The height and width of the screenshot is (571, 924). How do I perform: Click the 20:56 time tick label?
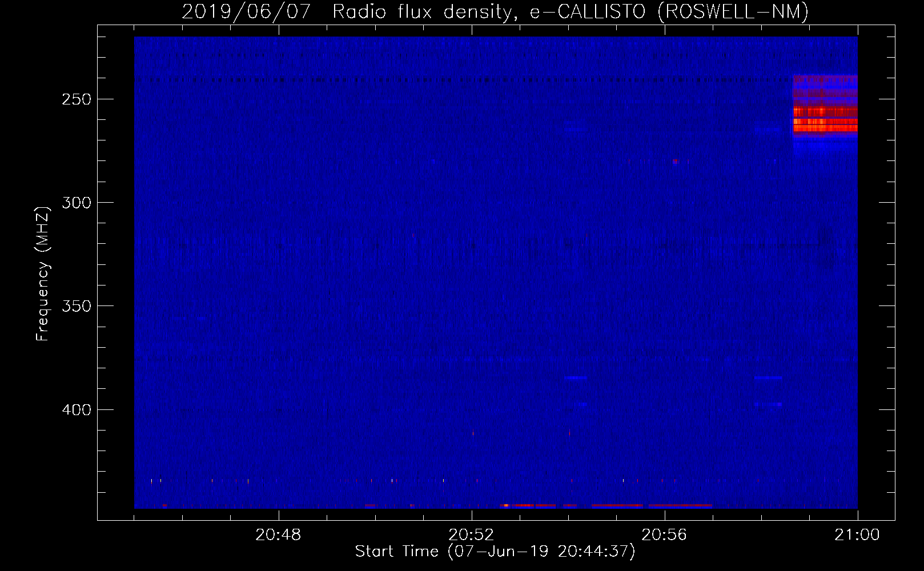point(664,535)
